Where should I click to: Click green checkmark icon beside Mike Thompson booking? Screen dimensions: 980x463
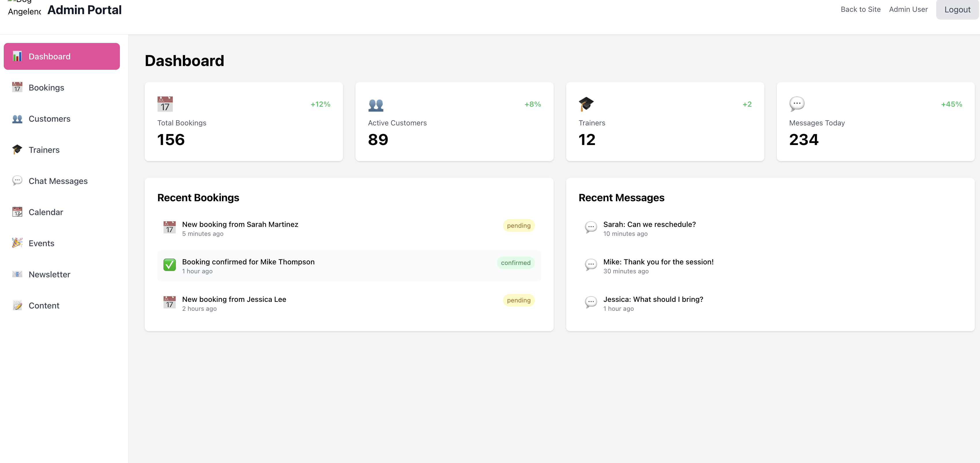coord(169,265)
